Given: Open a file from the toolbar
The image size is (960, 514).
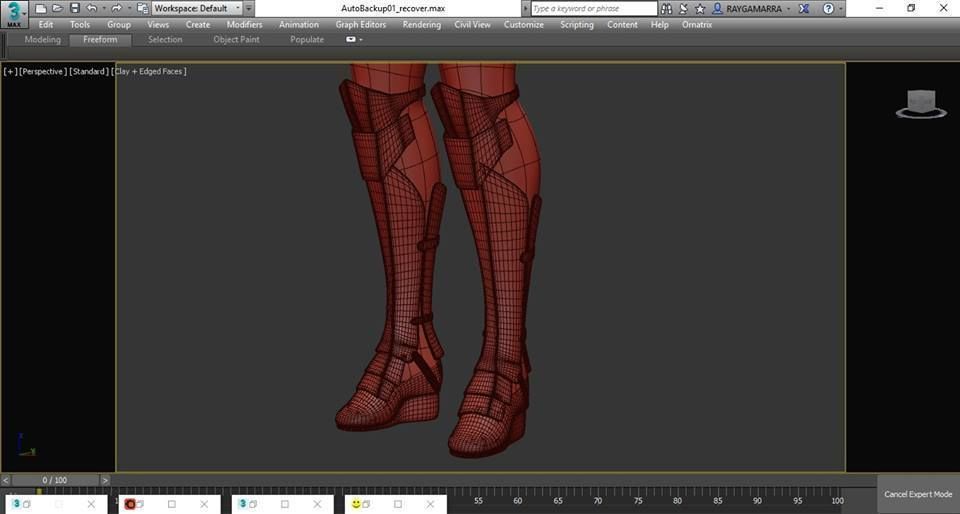Looking at the screenshot, I should point(58,9).
